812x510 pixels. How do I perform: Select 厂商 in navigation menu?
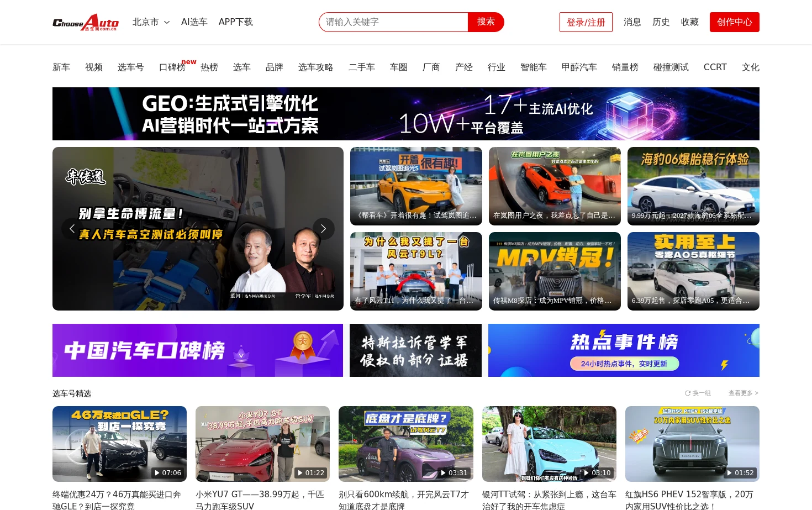pos(431,67)
